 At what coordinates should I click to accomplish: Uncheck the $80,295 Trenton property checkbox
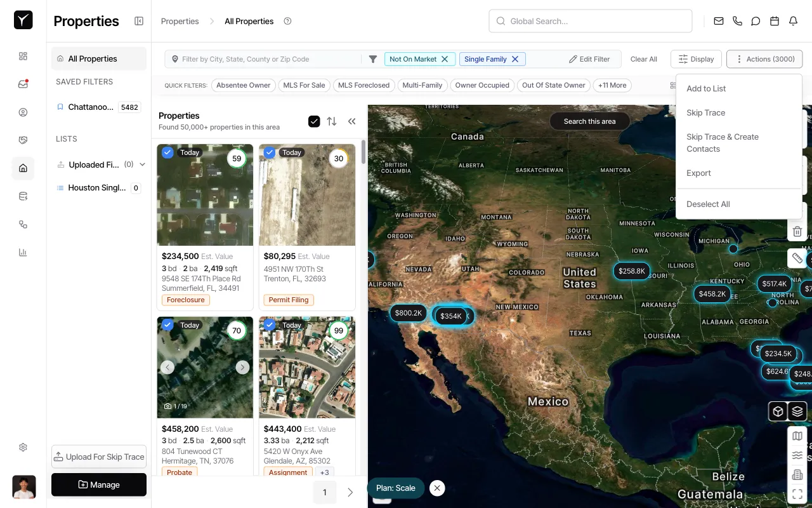pos(270,152)
